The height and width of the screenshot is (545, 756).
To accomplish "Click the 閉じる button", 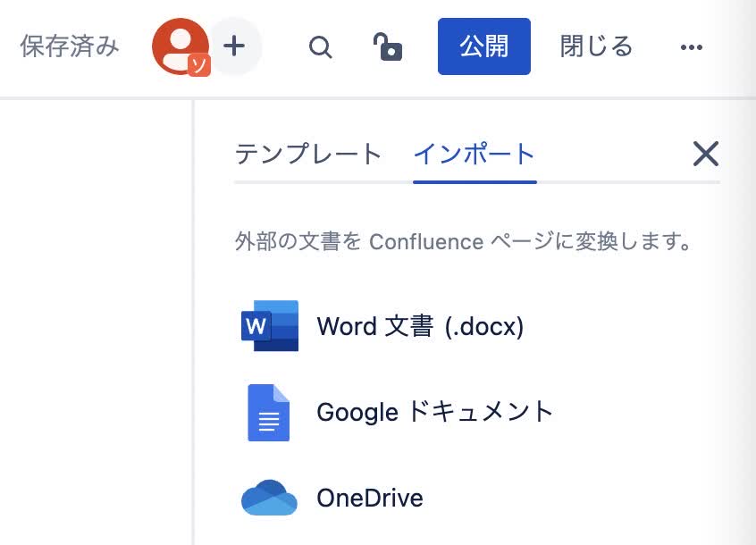I will 596,46.
